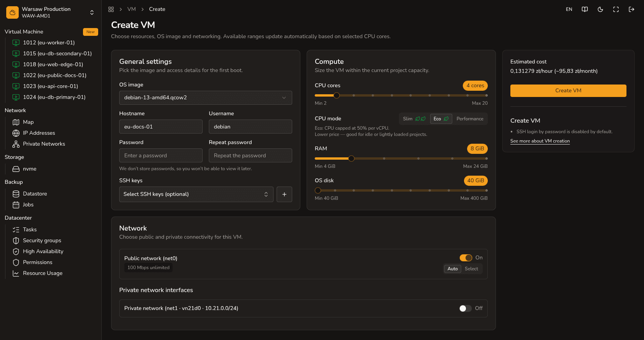The image size is (644, 340).
Task: Click the orange Create VM button
Action: tap(568, 91)
